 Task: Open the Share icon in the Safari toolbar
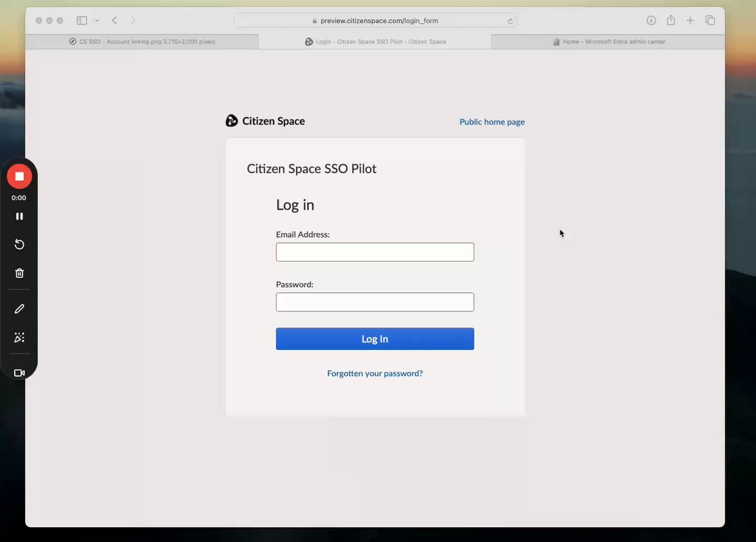(x=671, y=21)
